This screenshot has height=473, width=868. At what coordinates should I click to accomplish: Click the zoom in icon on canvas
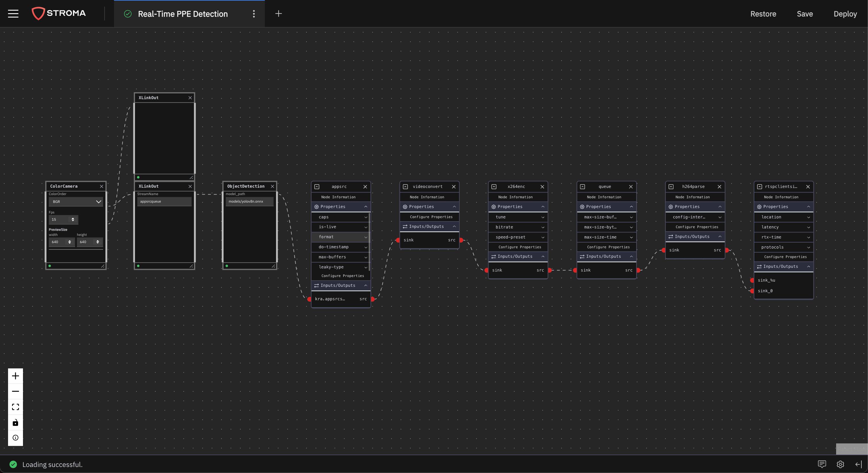15,376
